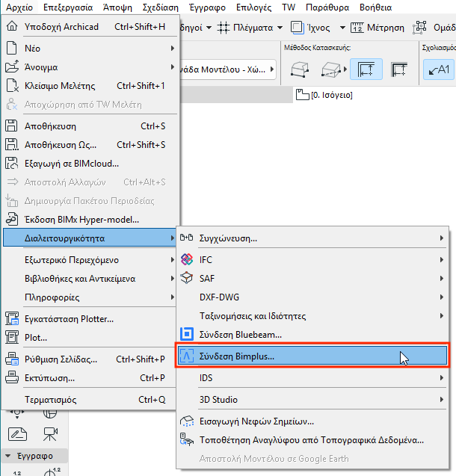
Task: Click the drawing tool icon beside the camera
Action: click(17, 434)
